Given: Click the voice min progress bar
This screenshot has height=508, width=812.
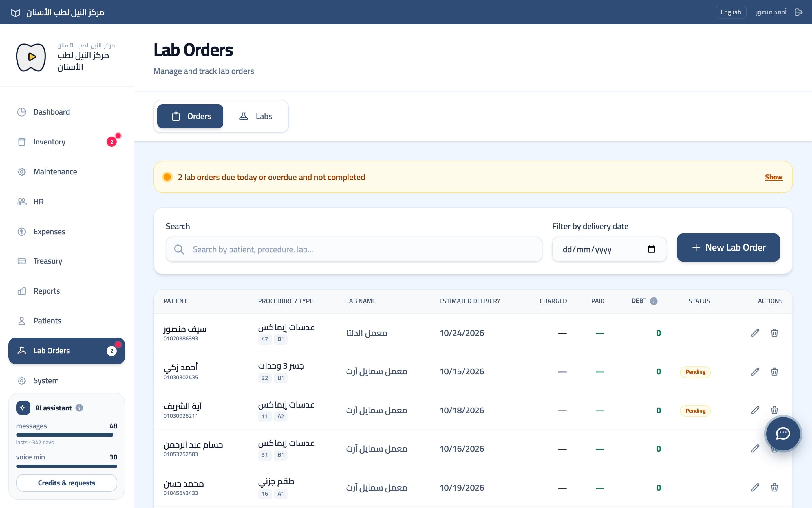Looking at the screenshot, I should [67, 466].
